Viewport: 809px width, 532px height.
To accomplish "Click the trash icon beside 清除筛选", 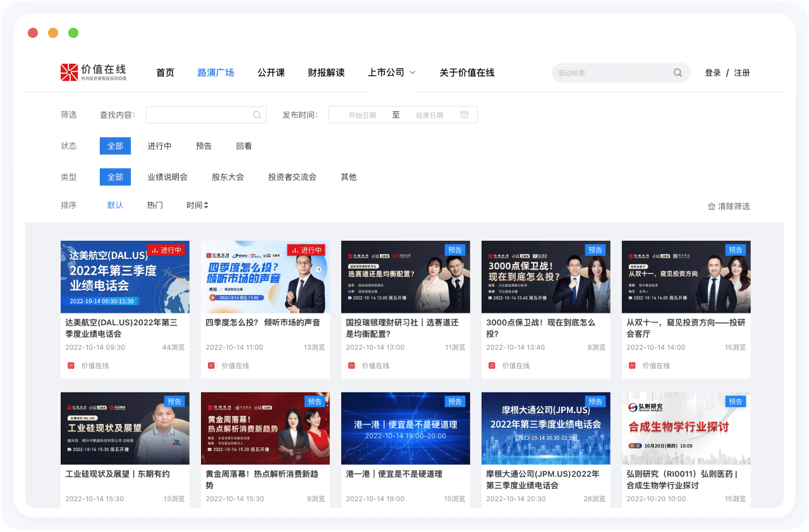I will click(712, 207).
